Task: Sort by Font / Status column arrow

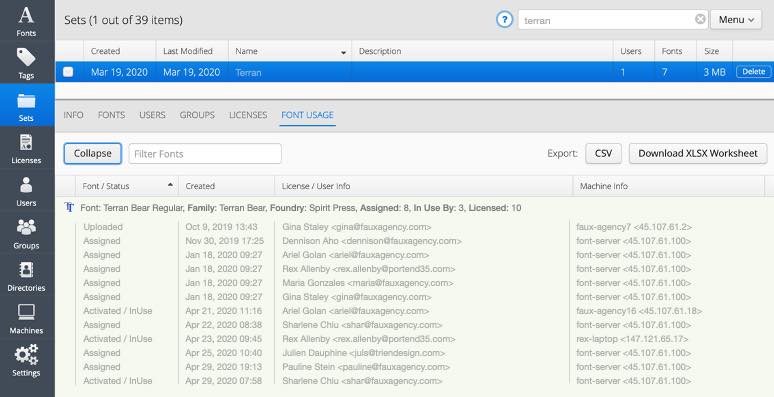Action: click(170, 185)
